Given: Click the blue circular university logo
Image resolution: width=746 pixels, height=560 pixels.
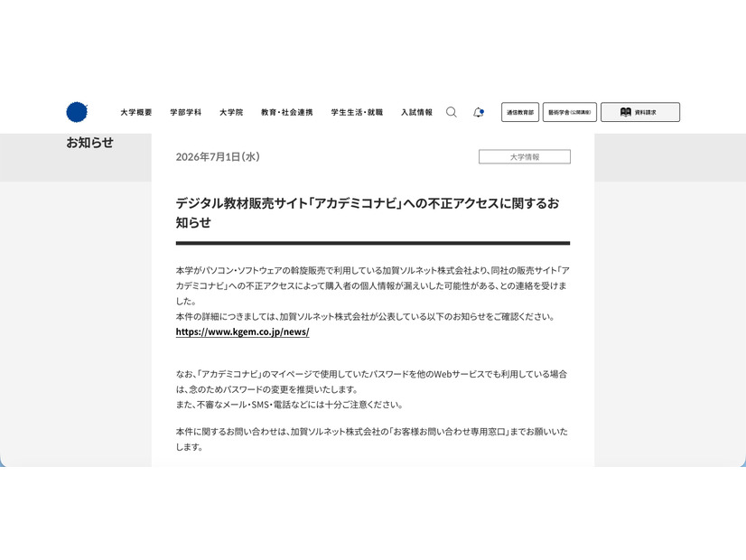Looking at the screenshot, I should (x=77, y=112).
